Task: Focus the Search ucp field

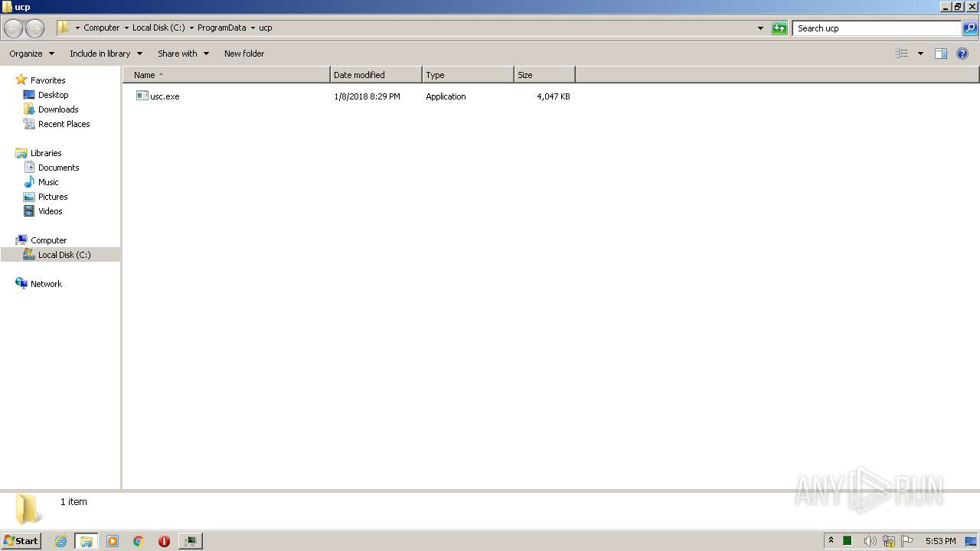Action: coord(877,28)
